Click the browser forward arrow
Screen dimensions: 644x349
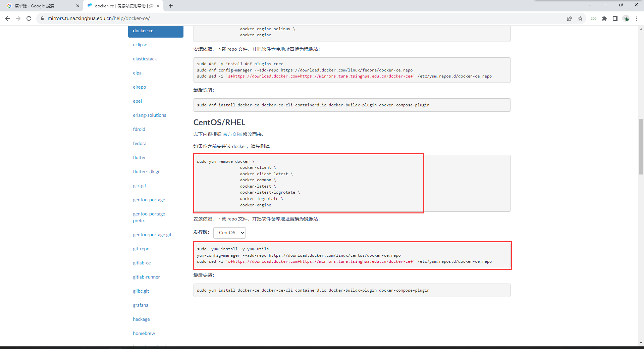coord(18,18)
